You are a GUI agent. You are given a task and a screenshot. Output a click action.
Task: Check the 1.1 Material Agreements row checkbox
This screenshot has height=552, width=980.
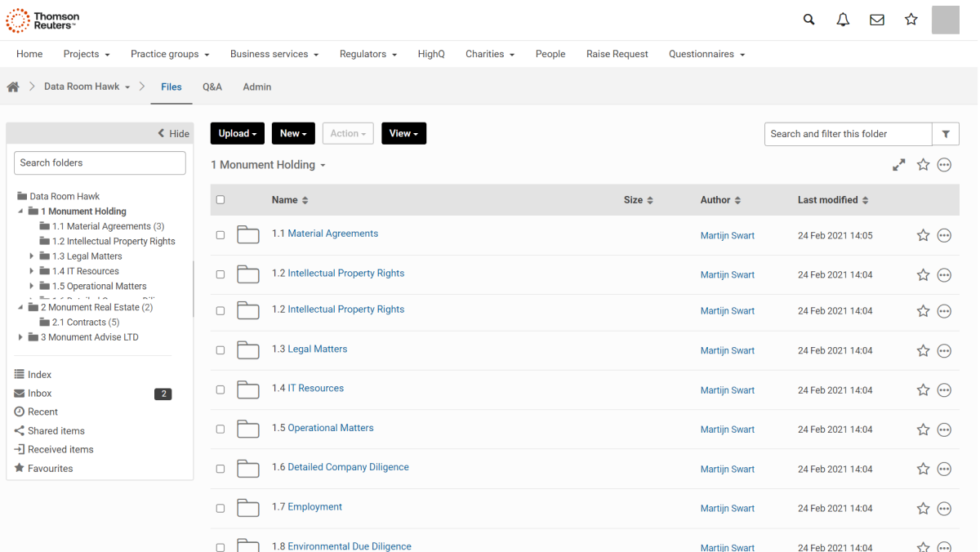point(220,235)
